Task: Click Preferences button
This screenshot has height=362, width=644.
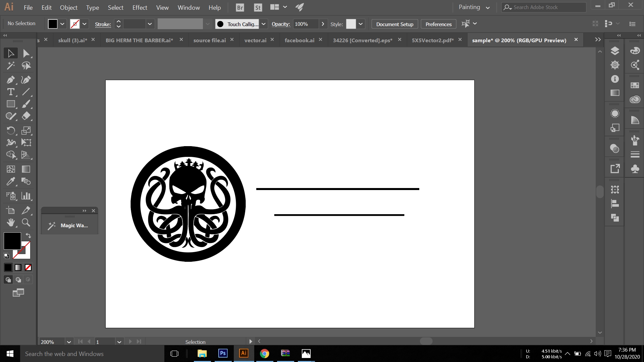Action: 438,24
